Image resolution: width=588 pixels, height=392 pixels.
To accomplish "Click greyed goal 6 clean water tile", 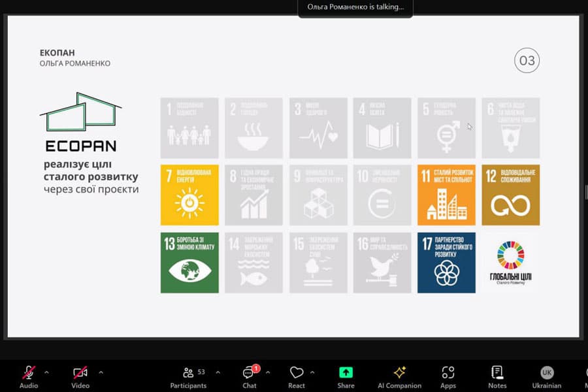I will 511,128.
